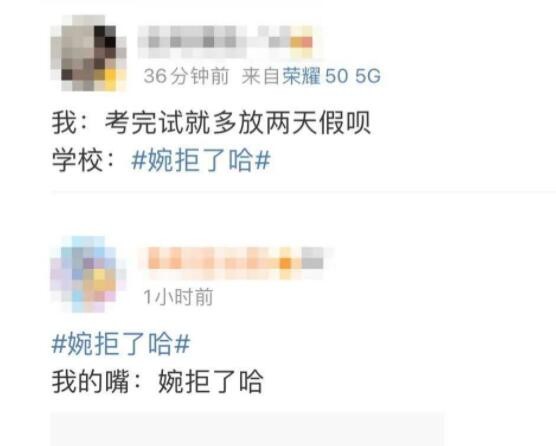Open #婉拒了哈# hashtag starting second post

coord(121,344)
